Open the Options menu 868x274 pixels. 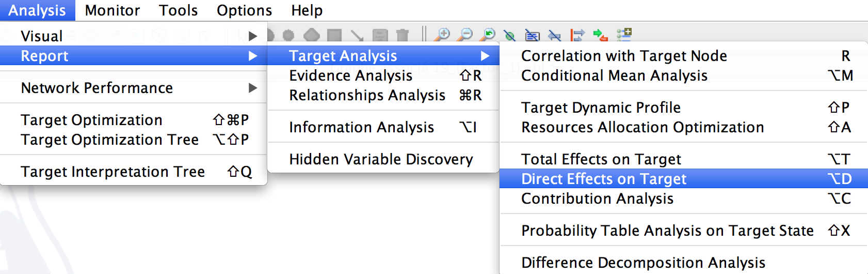tap(244, 10)
